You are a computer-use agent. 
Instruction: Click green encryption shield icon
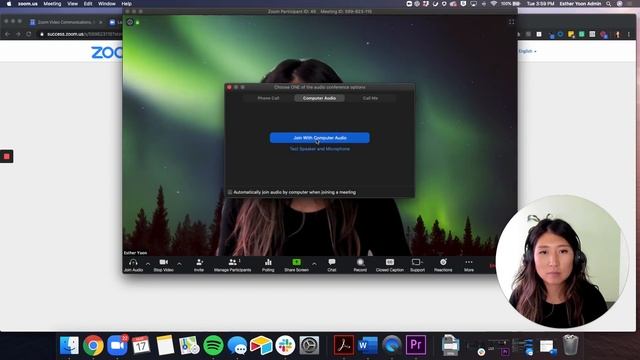click(x=138, y=22)
